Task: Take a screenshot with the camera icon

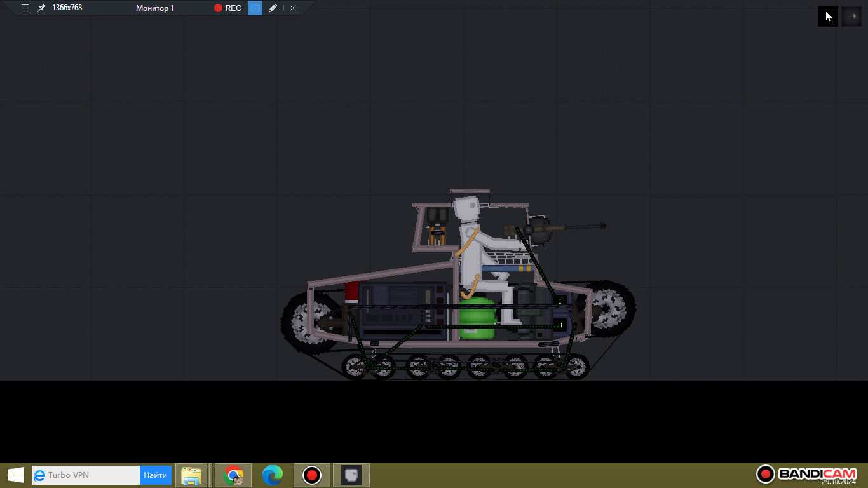Action: pyautogui.click(x=255, y=8)
